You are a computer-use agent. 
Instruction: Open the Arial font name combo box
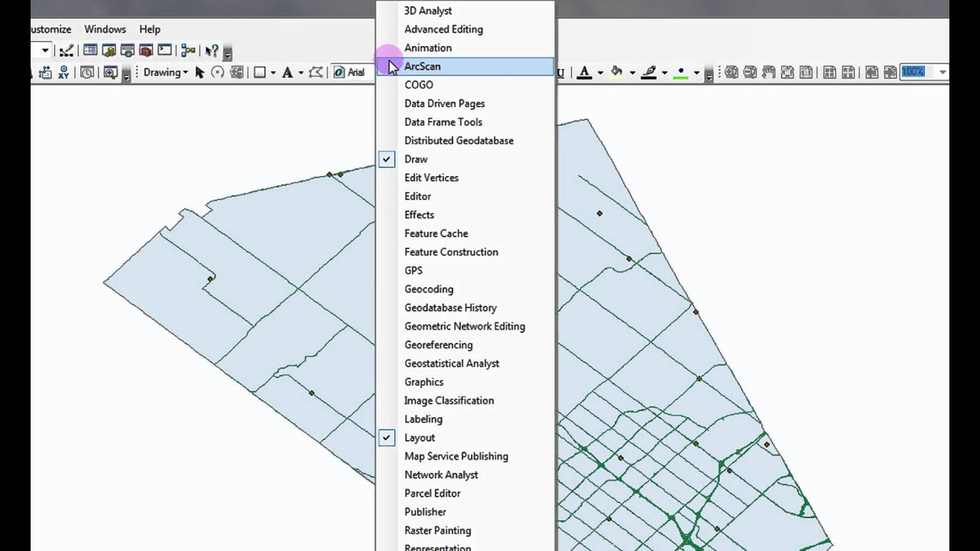point(354,73)
